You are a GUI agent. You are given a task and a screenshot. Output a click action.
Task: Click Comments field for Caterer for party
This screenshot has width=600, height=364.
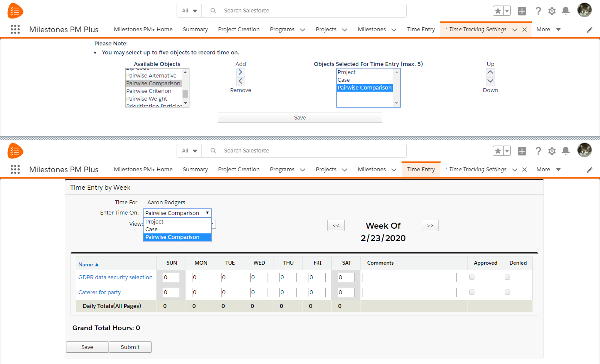pyautogui.click(x=410, y=292)
